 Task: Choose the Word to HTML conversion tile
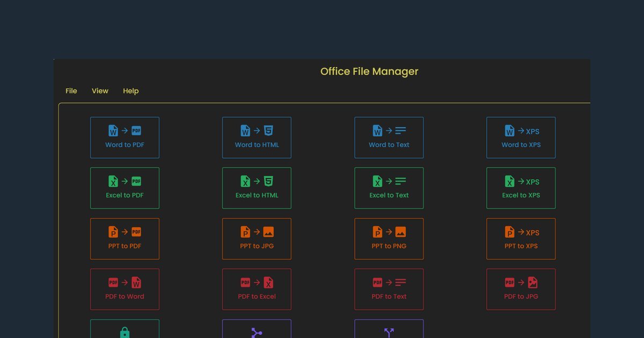257,138
